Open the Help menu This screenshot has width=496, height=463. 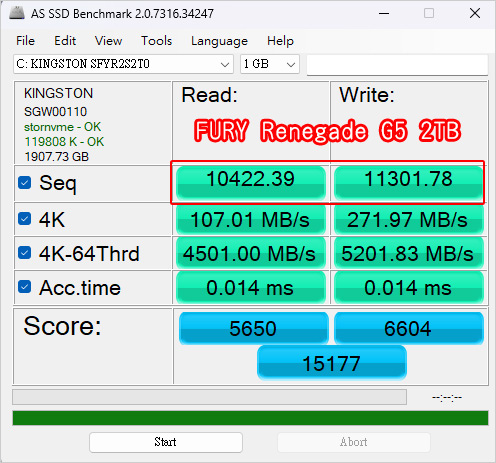click(x=280, y=41)
